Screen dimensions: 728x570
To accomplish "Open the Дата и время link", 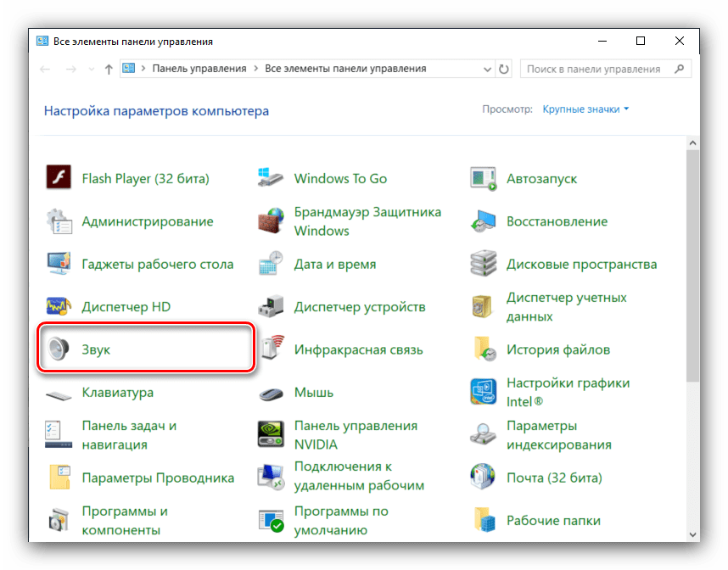I will (334, 264).
